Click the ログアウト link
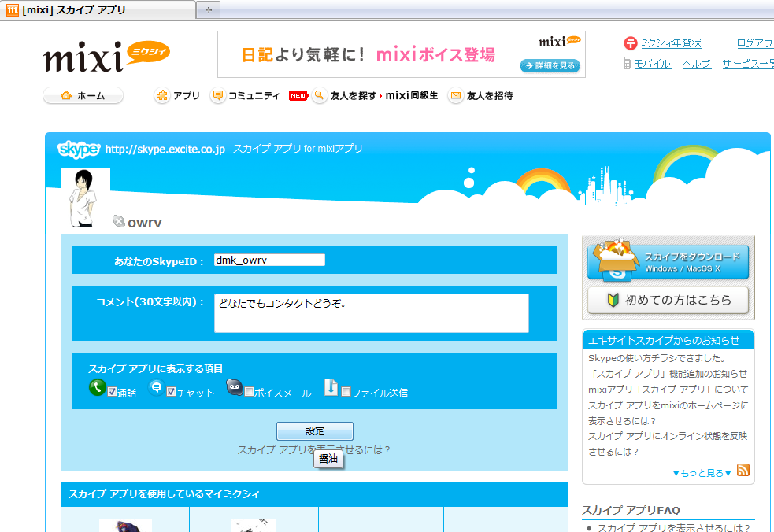Image resolution: width=774 pixels, height=532 pixels. coord(755,43)
